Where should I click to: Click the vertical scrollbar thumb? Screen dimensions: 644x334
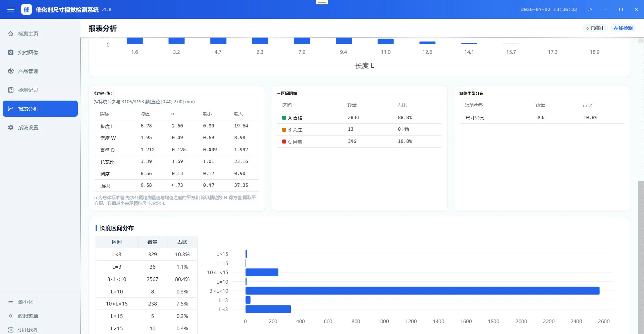(x=641, y=257)
